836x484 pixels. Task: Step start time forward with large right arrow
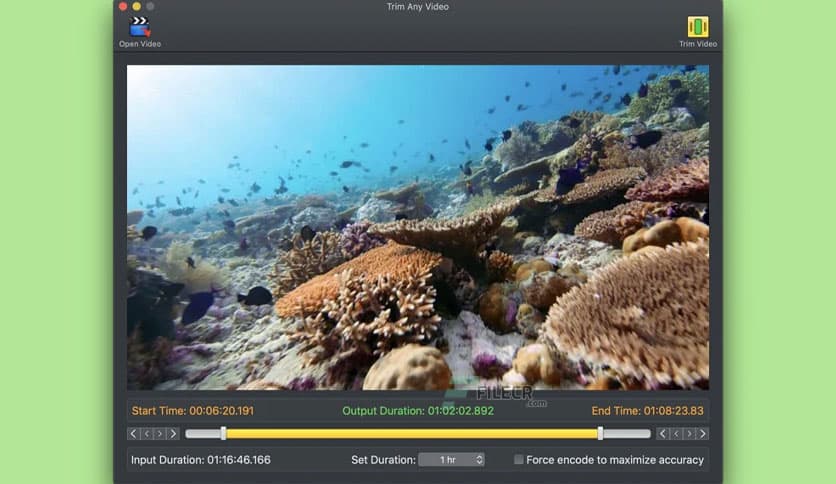click(173, 434)
